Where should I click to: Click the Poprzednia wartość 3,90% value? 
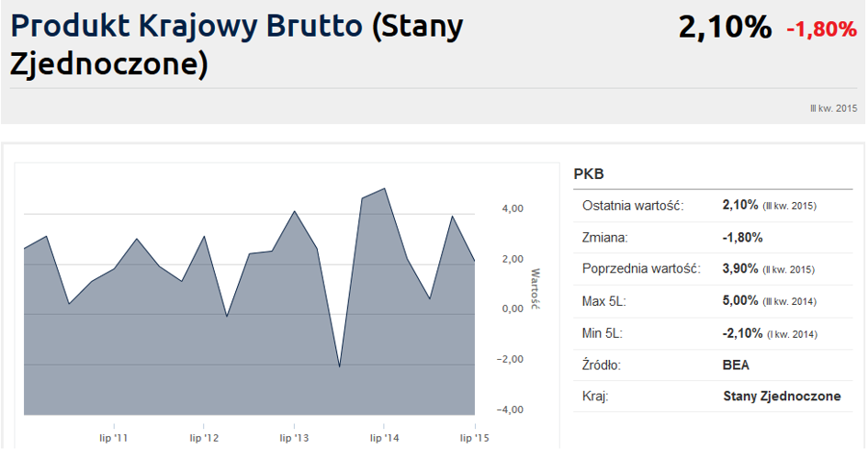(x=740, y=269)
